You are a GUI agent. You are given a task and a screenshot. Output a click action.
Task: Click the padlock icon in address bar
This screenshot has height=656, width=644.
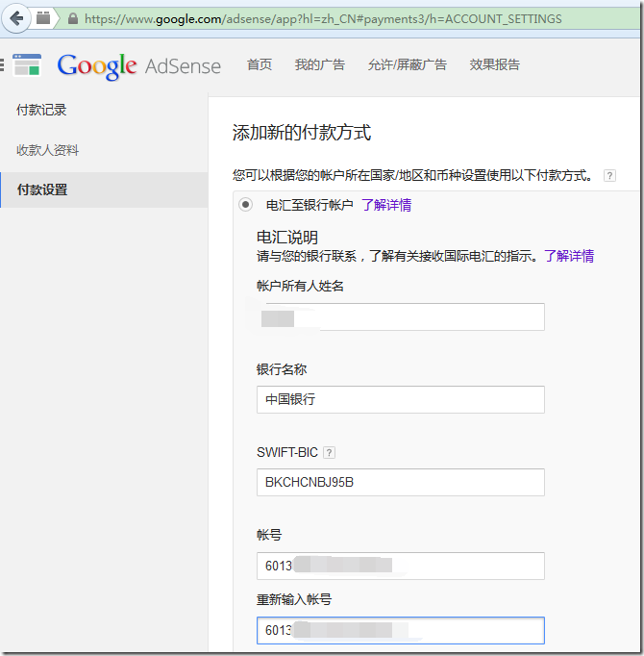pos(73,18)
